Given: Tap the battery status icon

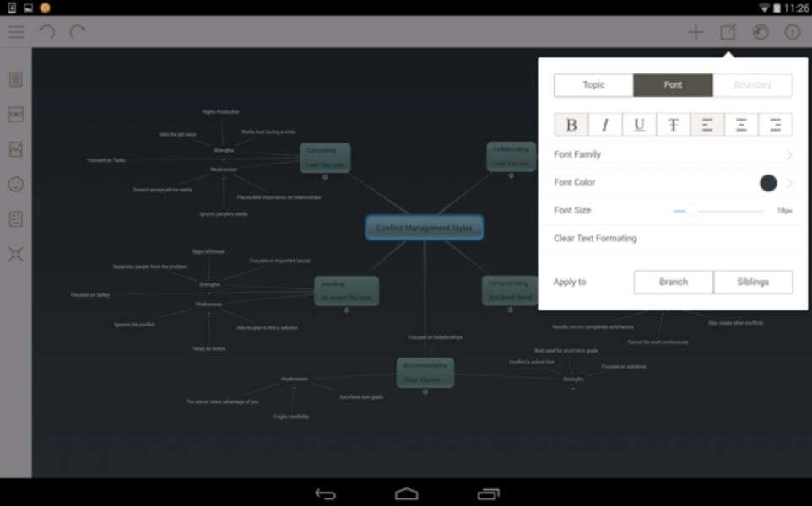Looking at the screenshot, I should pyautogui.click(x=777, y=8).
